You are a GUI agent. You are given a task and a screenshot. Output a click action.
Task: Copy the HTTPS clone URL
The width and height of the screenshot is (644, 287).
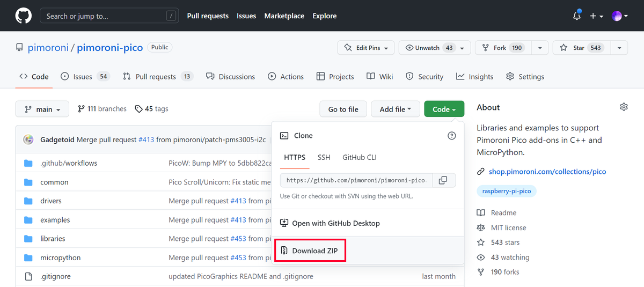pyautogui.click(x=443, y=180)
